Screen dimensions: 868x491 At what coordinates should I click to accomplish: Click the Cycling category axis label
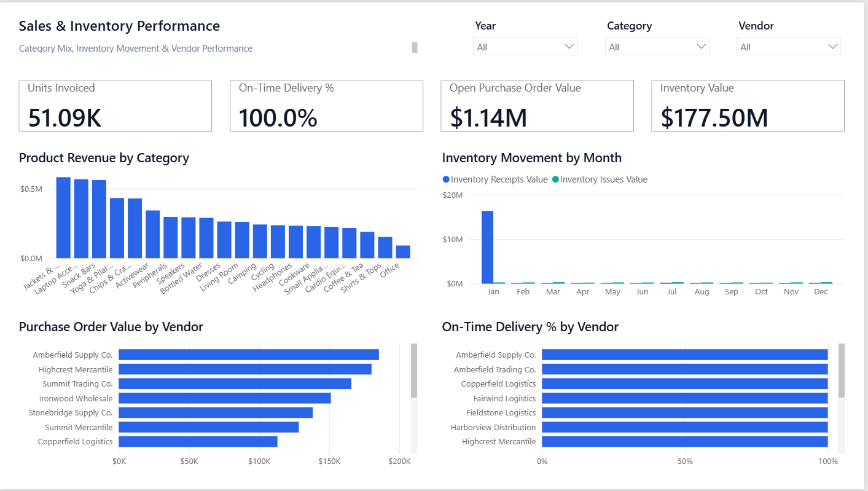pos(264,271)
